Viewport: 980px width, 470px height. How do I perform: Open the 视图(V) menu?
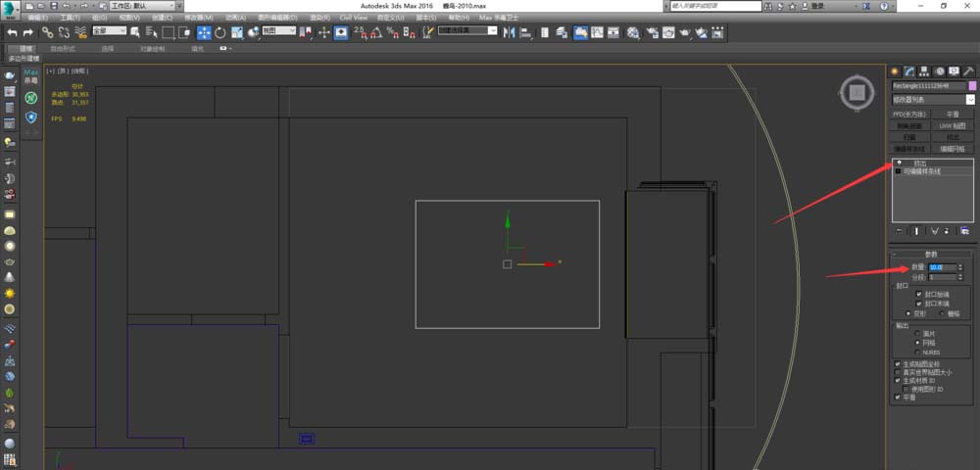[129, 18]
